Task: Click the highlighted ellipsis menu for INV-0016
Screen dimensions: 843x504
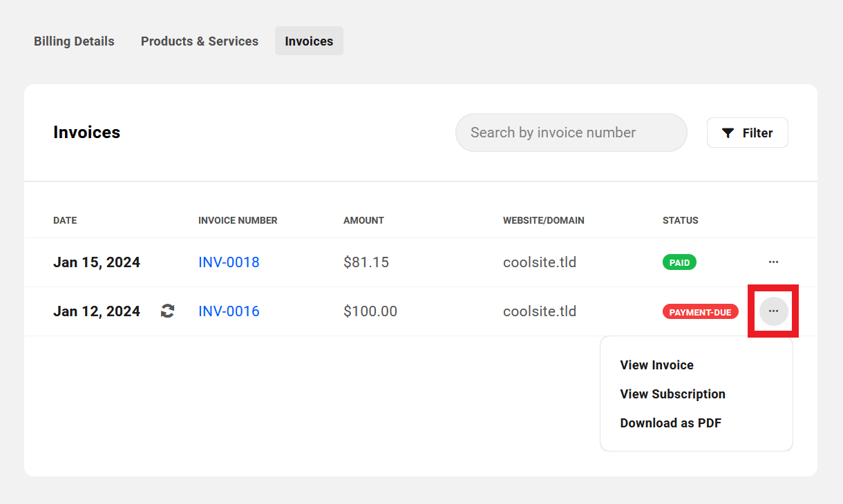Action: (x=773, y=311)
